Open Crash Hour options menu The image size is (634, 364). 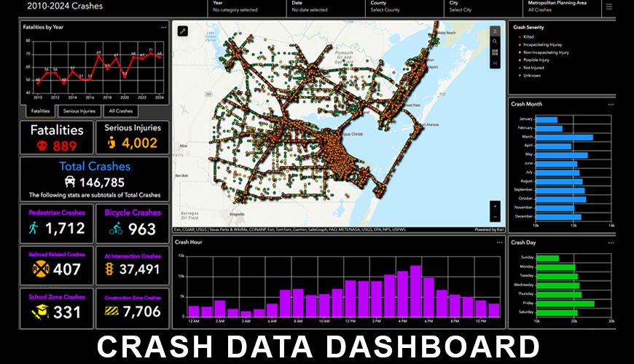tap(500, 242)
